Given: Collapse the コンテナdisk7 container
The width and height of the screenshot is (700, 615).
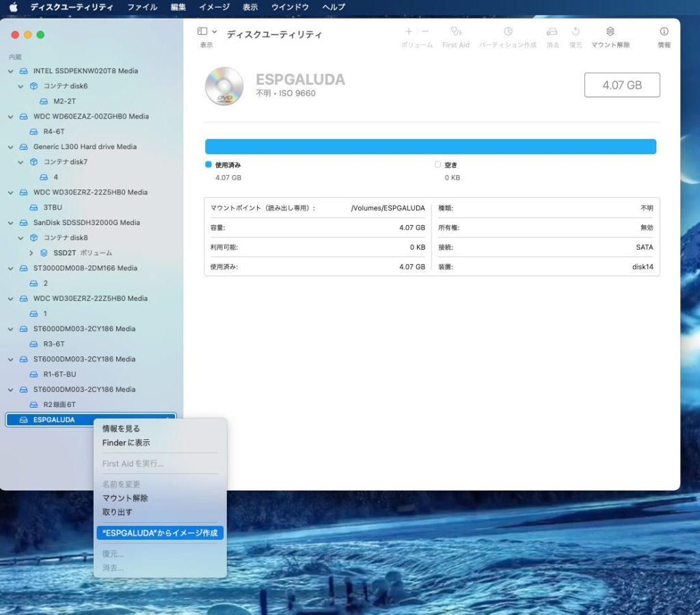Looking at the screenshot, I should [21, 162].
